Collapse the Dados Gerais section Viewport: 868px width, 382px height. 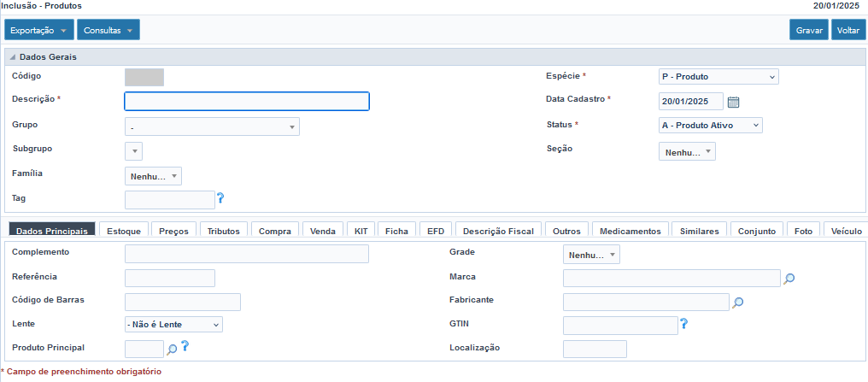(x=13, y=57)
